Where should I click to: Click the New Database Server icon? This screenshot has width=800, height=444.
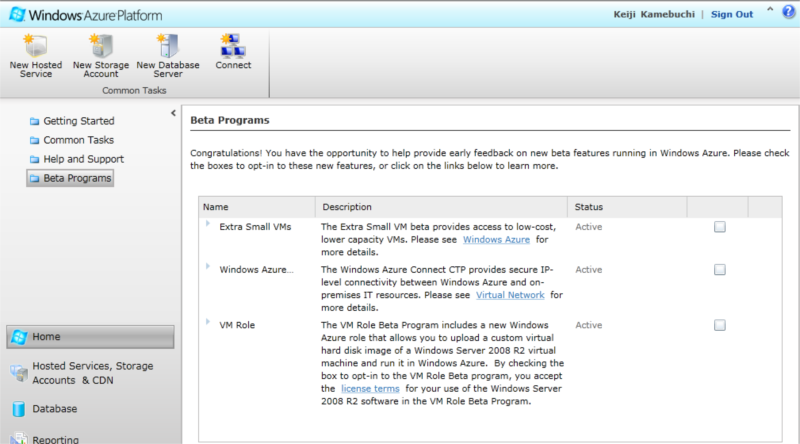(x=167, y=45)
